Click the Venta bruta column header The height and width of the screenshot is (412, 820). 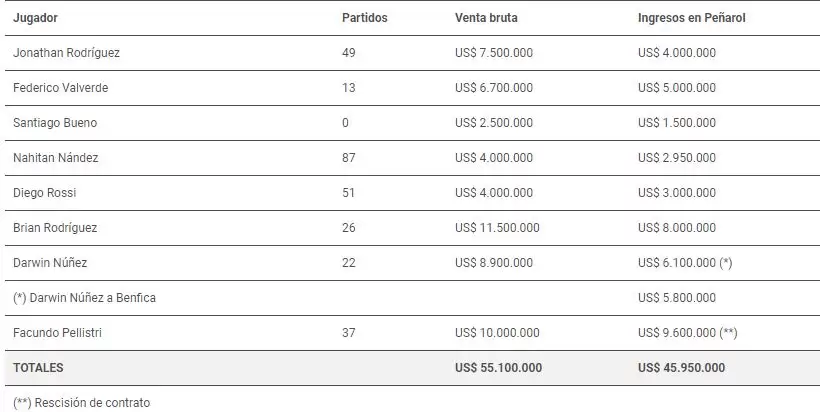click(x=486, y=18)
